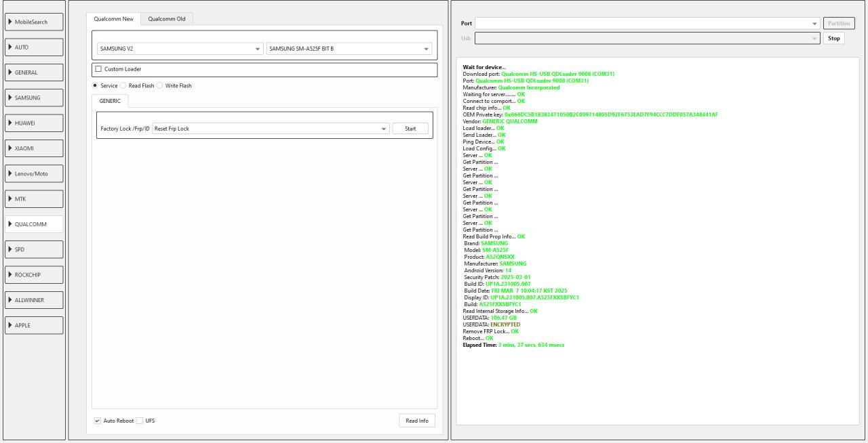Switch to the Qualcomm New tab

coord(114,19)
